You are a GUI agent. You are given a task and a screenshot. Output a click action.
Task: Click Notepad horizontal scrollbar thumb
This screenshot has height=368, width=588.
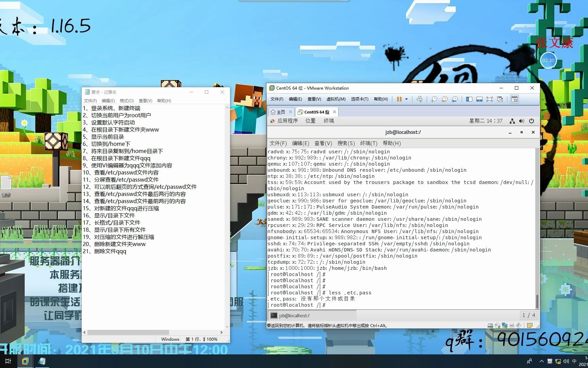click(128, 332)
